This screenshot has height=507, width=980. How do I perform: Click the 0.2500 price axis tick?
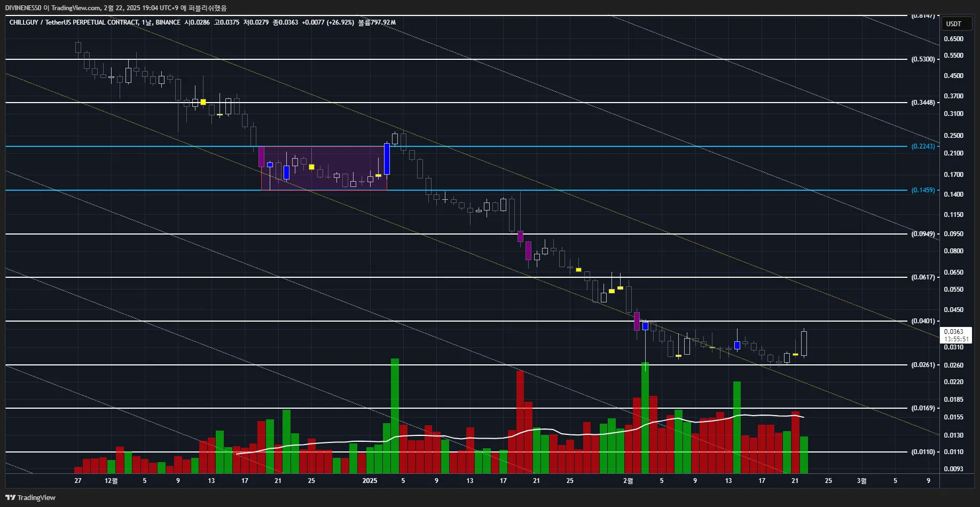pos(954,136)
